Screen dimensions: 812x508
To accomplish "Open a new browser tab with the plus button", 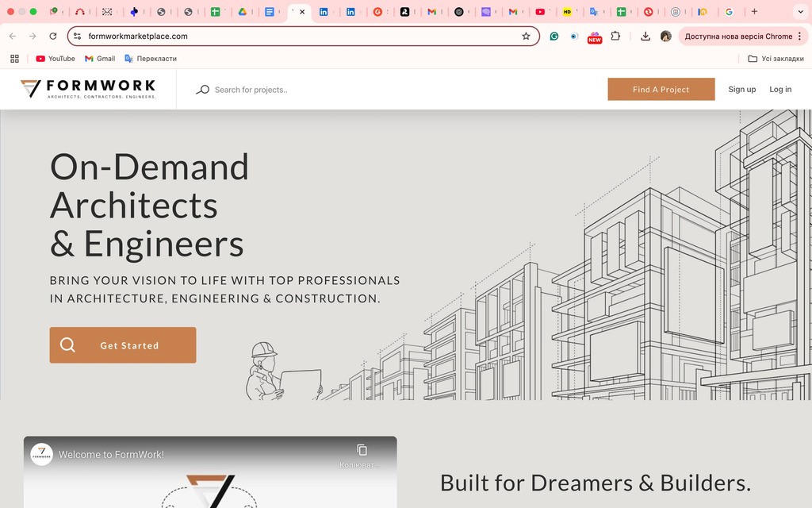I will pos(754,12).
